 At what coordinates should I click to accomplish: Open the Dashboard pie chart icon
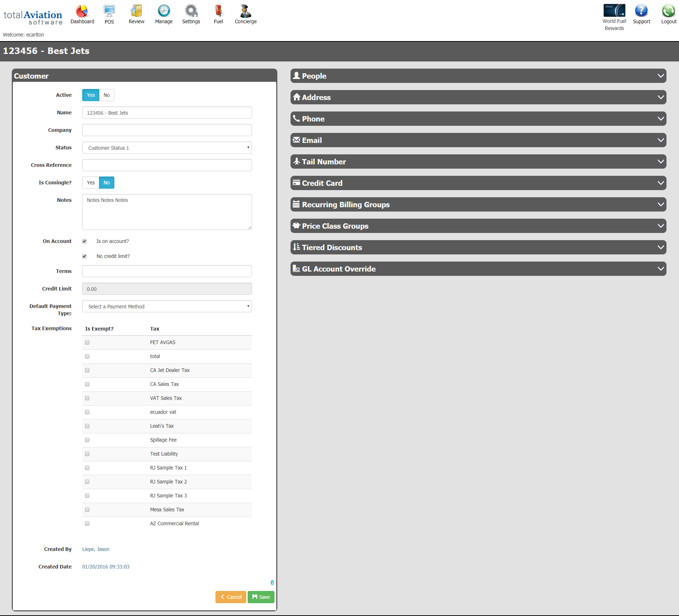pos(82,11)
